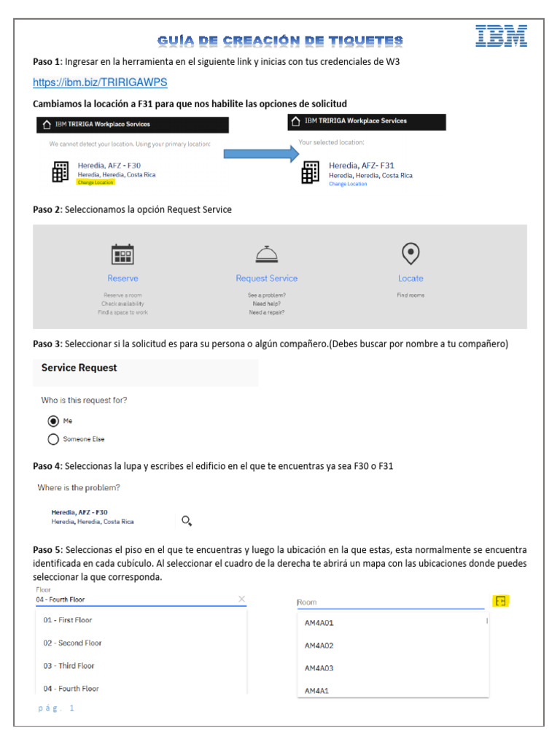Click 'See a problem?' text
The image size is (560, 747).
267,295
